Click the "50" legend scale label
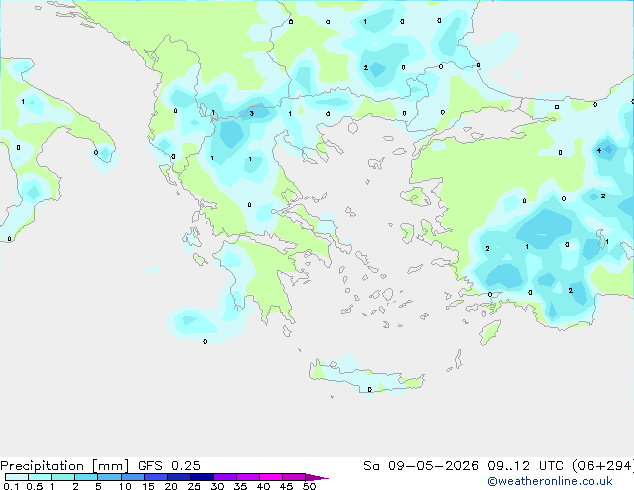The width and height of the screenshot is (634, 490). pyautogui.click(x=309, y=486)
